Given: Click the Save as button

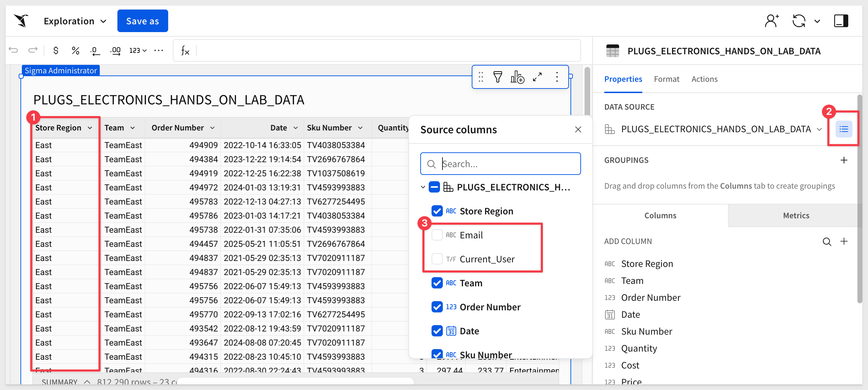Looking at the screenshot, I should 142,21.
